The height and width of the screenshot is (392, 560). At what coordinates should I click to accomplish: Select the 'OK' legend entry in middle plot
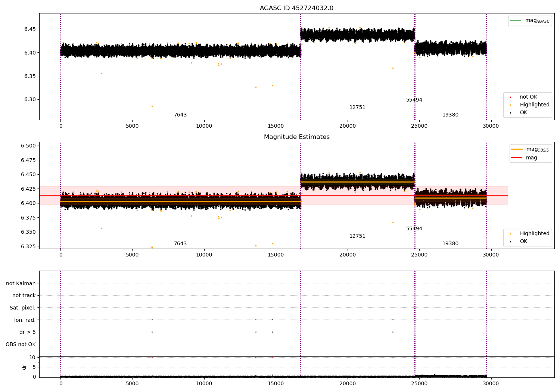[523, 242]
